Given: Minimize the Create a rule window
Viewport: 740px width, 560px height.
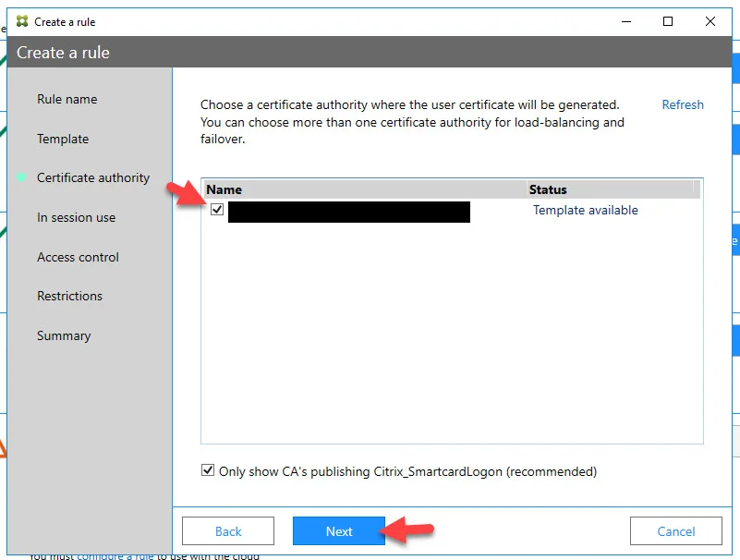Looking at the screenshot, I should click(626, 21).
